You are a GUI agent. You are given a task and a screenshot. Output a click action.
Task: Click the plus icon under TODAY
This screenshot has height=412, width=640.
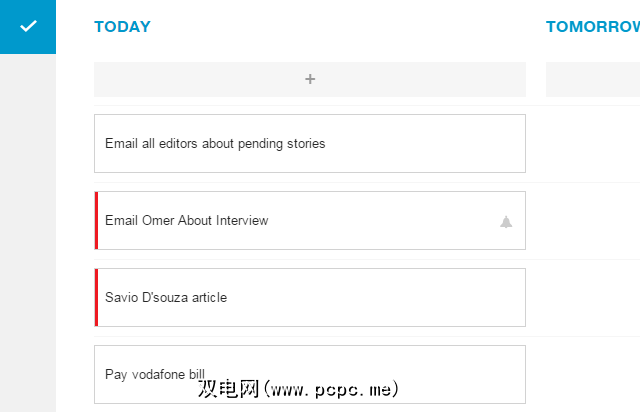pos(310,79)
